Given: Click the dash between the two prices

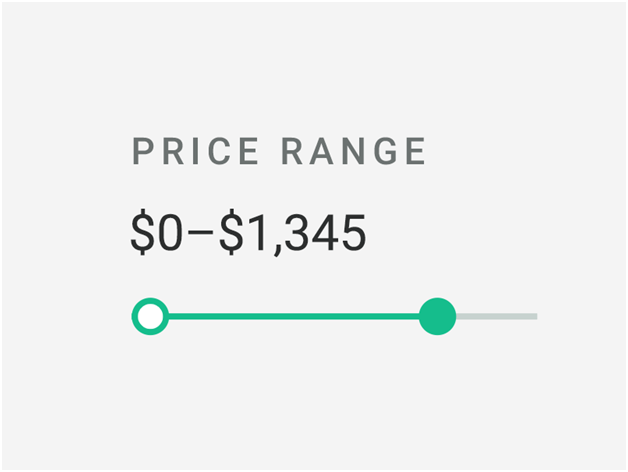Looking at the screenshot, I should tap(201, 232).
